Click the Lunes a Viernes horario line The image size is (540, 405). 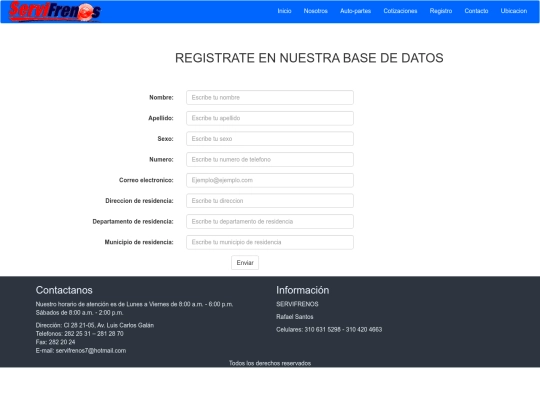click(x=134, y=304)
